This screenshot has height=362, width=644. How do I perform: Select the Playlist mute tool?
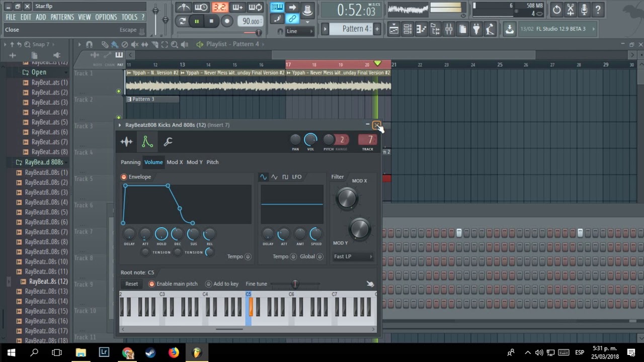click(x=134, y=44)
